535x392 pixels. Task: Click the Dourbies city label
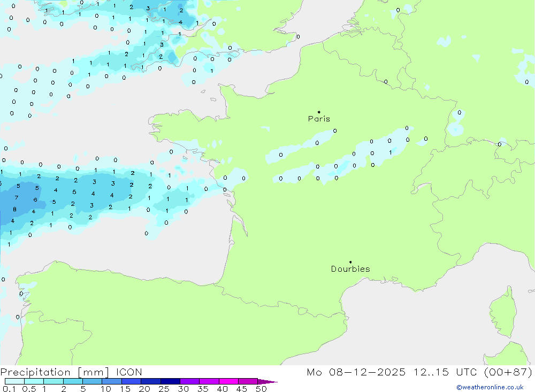[x=350, y=269]
